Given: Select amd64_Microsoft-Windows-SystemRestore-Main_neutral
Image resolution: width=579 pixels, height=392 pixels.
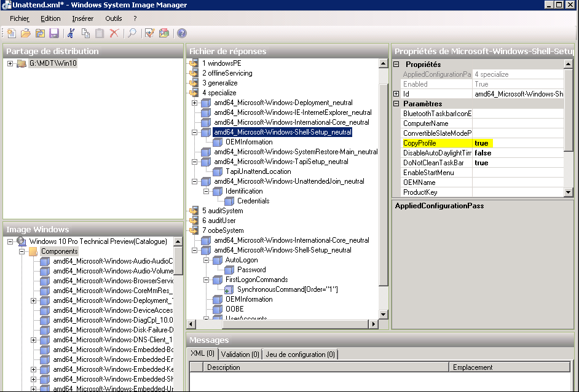Looking at the screenshot, I should coord(296,152).
